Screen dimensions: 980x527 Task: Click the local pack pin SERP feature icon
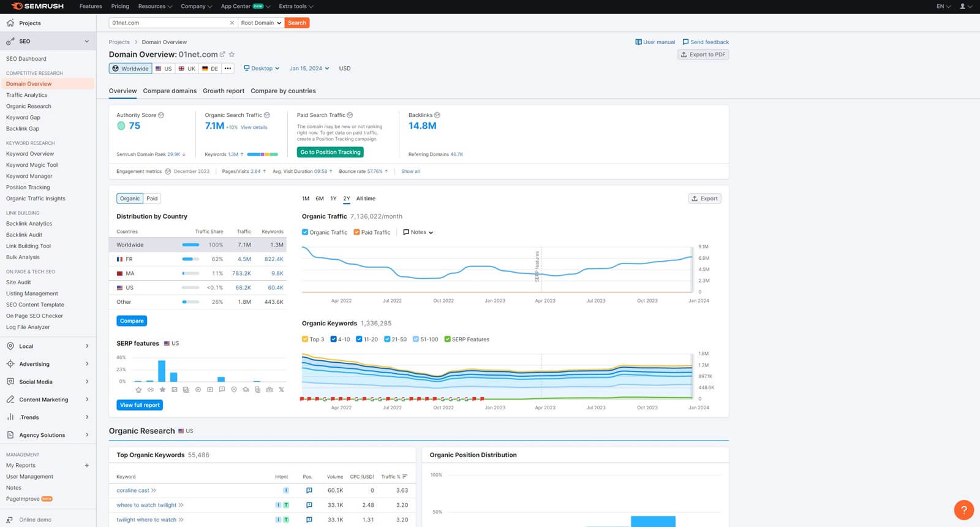pos(234,390)
